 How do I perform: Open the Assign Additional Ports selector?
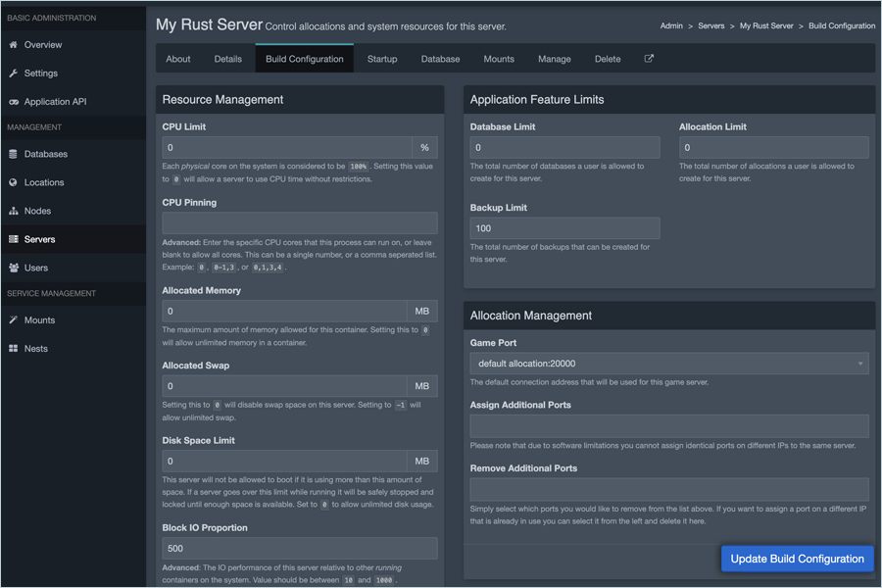(x=669, y=425)
